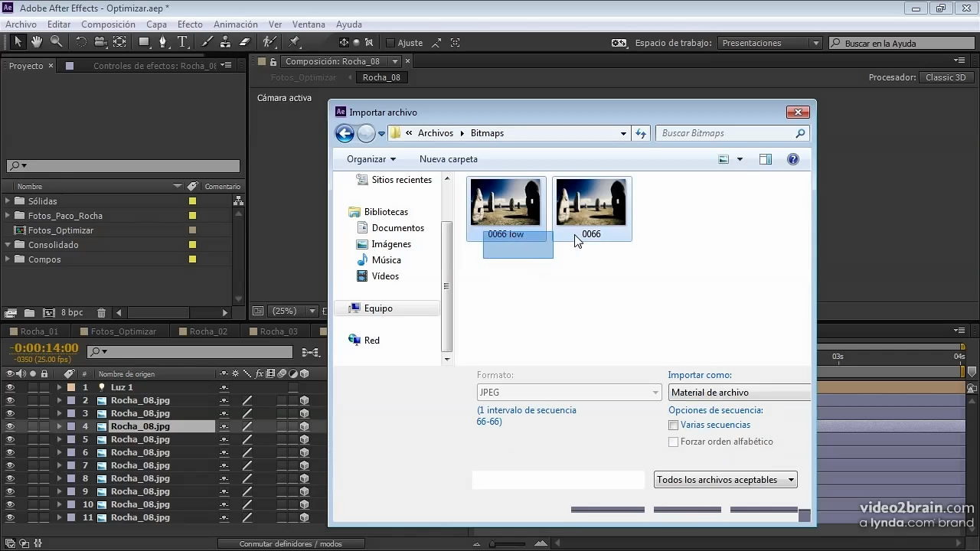Viewport: 980px width, 551px height.
Task: Refresh the Bitmaps folder location
Action: pos(641,133)
